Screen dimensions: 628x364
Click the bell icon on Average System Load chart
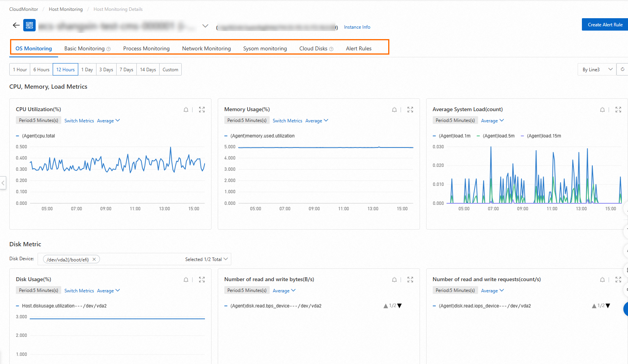click(602, 110)
